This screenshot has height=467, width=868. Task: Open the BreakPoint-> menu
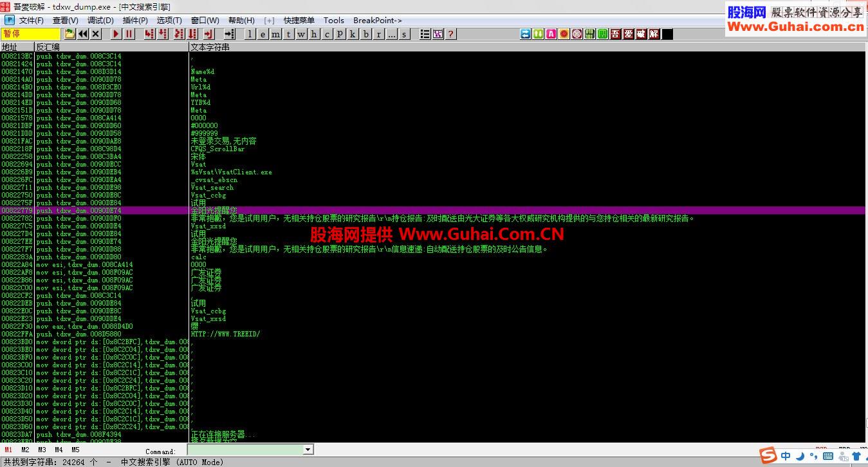[x=378, y=21]
